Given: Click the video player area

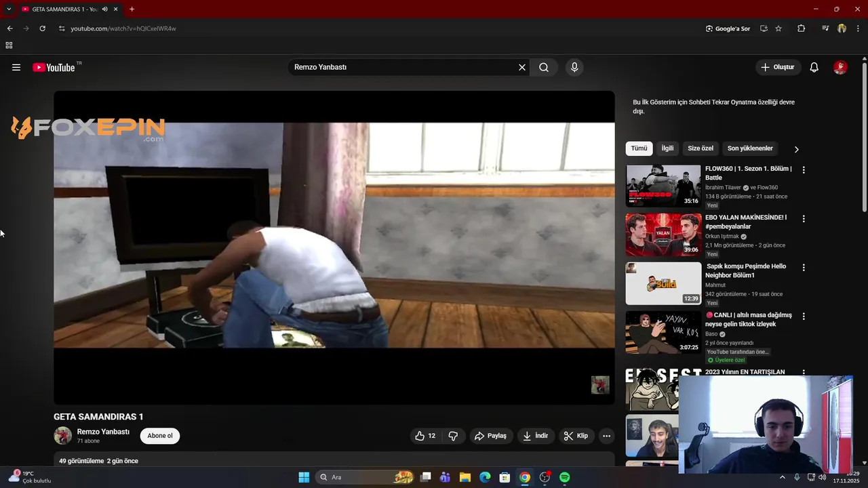Looking at the screenshot, I should point(334,247).
